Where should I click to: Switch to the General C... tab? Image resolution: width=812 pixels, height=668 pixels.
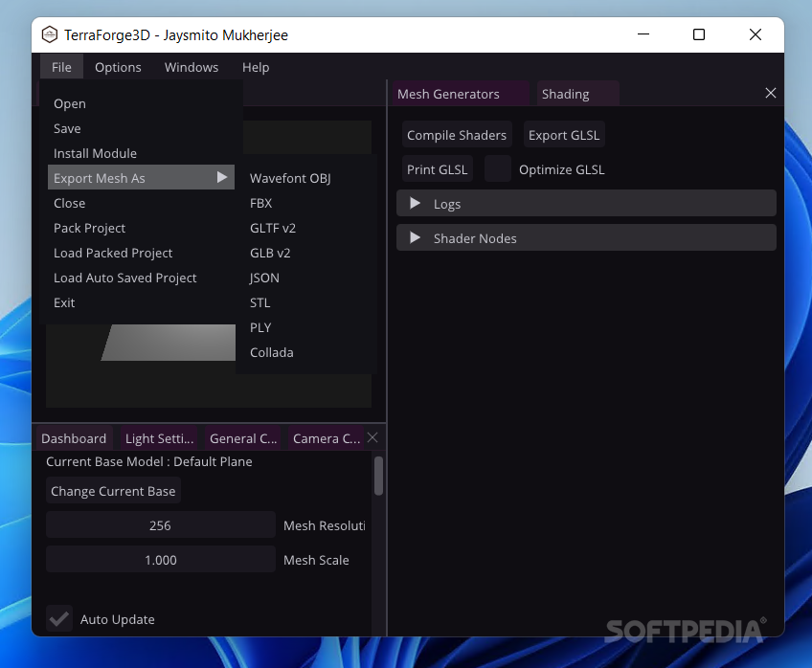[243, 438]
